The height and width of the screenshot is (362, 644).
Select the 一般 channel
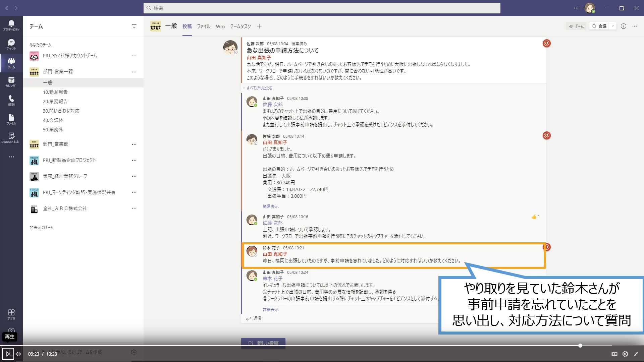pos(83,83)
